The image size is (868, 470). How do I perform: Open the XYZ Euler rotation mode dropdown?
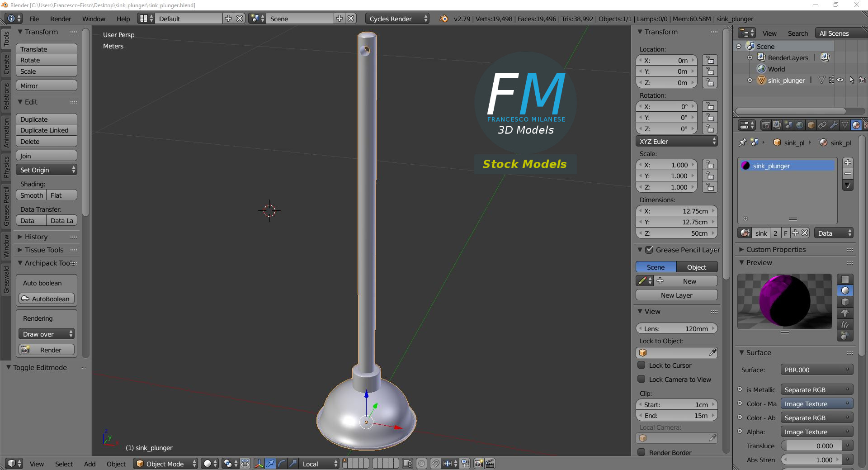(677, 142)
